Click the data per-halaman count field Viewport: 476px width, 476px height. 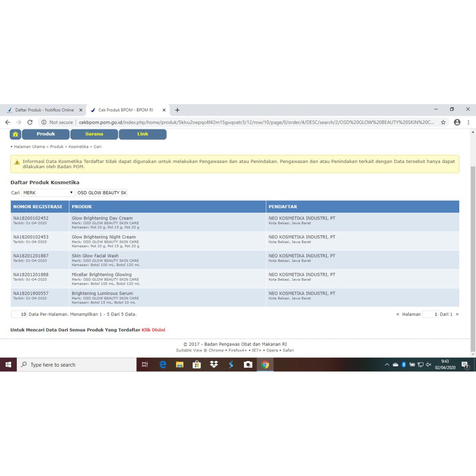pos(19,314)
